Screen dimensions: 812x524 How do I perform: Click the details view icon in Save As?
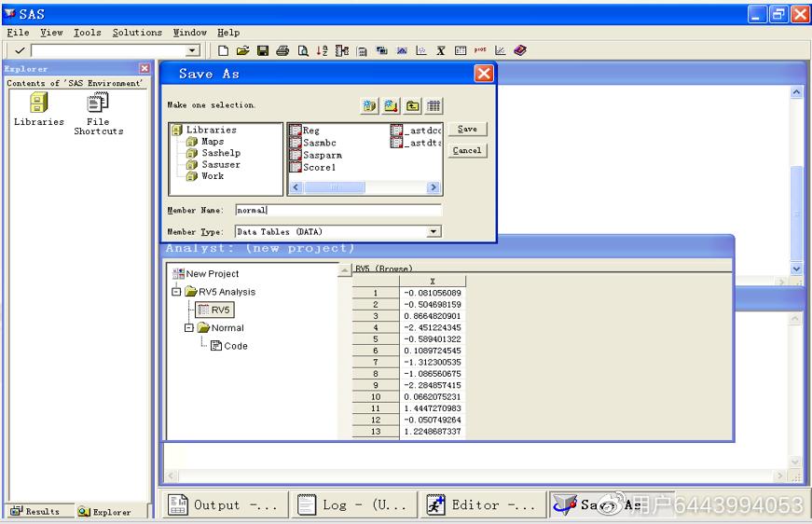[x=434, y=105]
